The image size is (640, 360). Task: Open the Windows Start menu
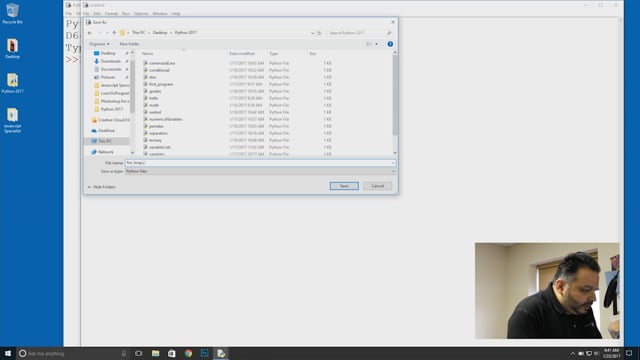[8, 353]
